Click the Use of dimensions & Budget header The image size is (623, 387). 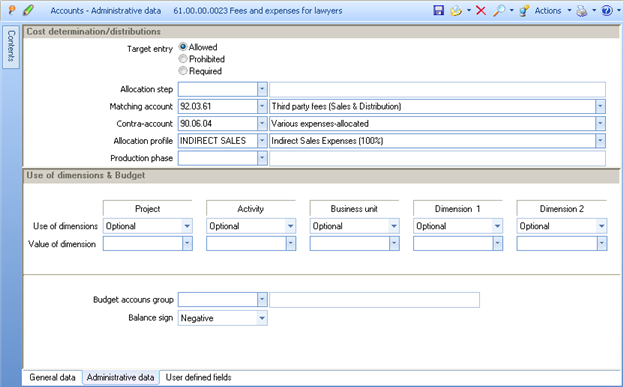click(321, 175)
